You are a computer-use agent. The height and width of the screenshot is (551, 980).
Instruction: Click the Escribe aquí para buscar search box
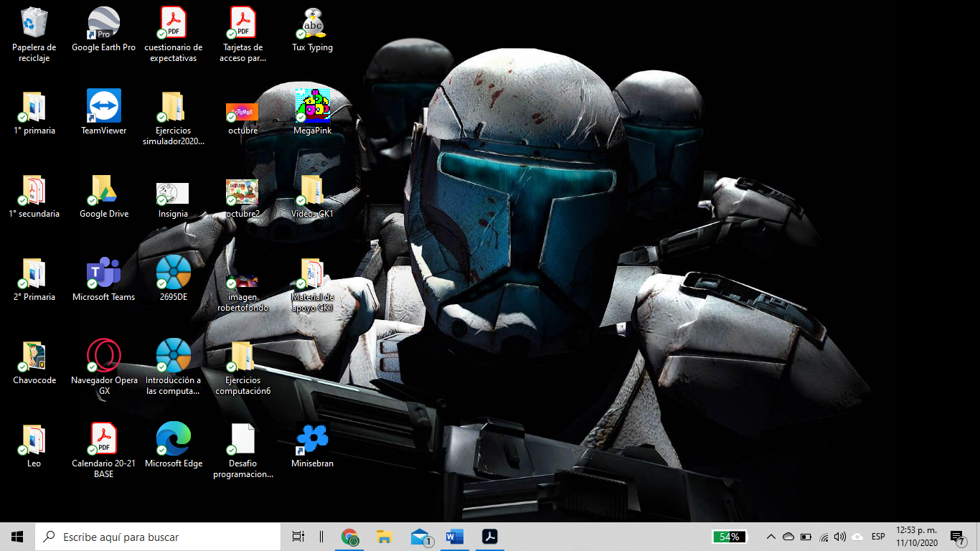[x=158, y=537]
